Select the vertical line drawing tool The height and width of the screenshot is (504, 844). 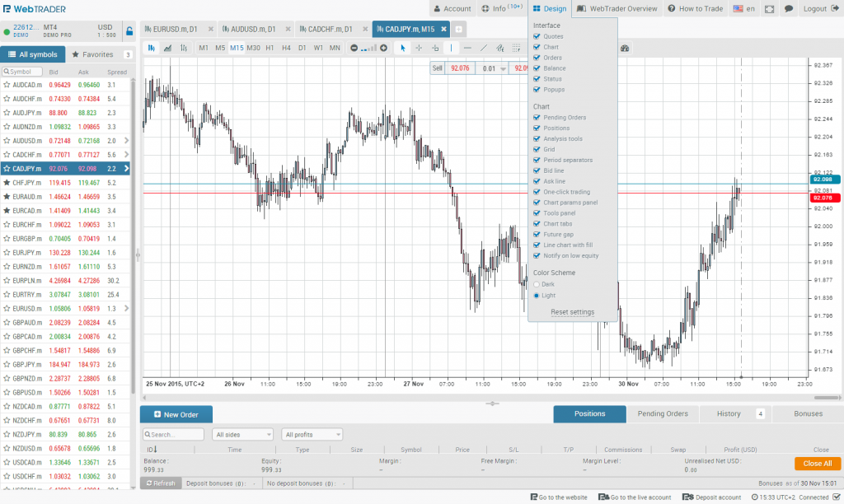pos(451,48)
